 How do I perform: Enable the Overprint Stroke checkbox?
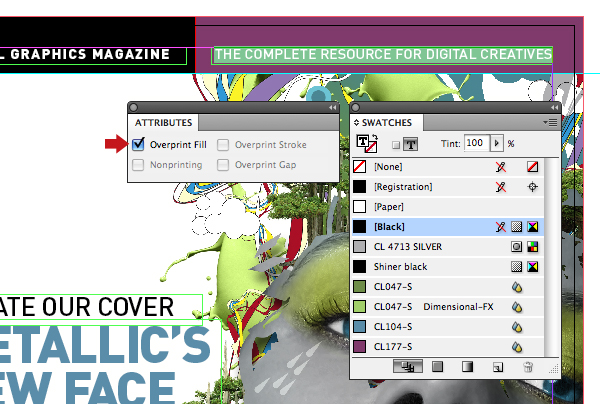point(223,145)
